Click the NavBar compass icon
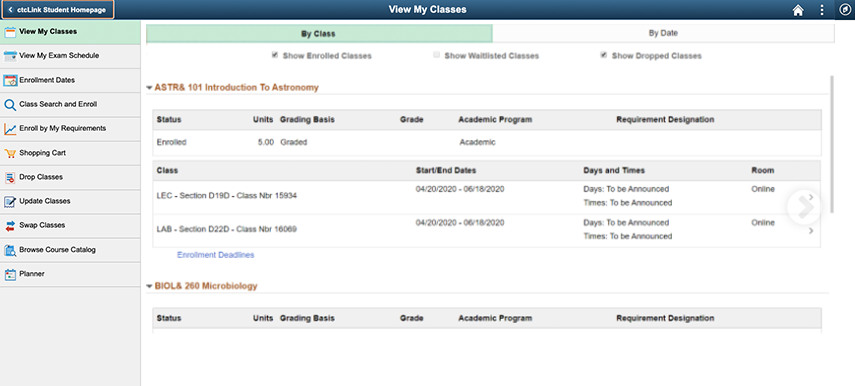The image size is (855, 386). [x=845, y=10]
